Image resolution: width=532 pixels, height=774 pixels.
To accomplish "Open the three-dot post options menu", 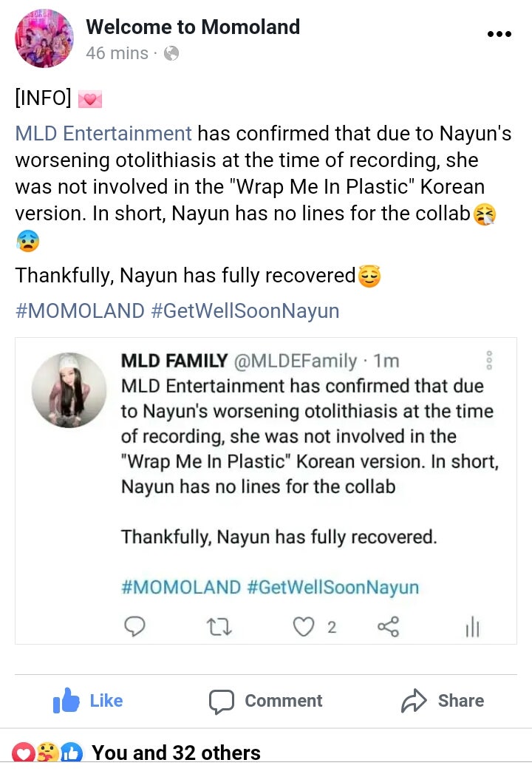I will coord(499,35).
